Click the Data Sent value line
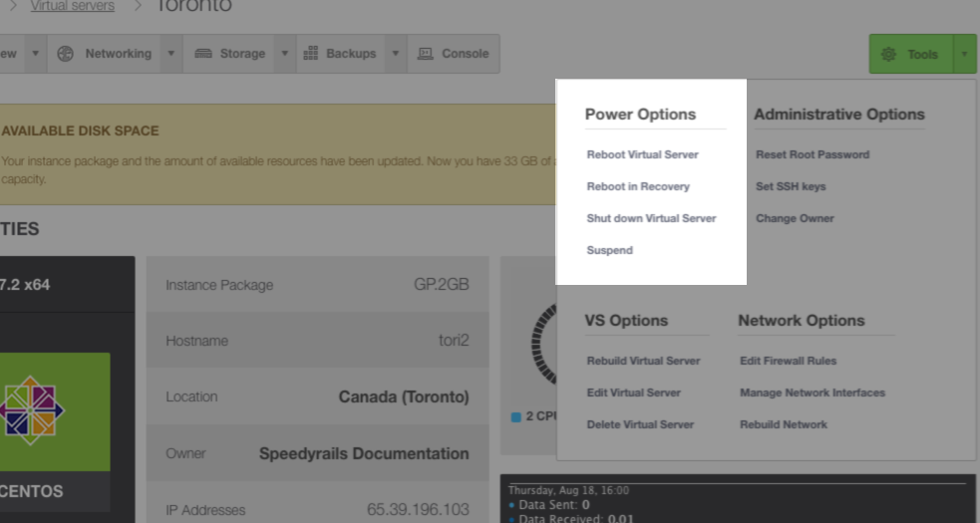Viewport: 980px width, 523px height. (549, 505)
